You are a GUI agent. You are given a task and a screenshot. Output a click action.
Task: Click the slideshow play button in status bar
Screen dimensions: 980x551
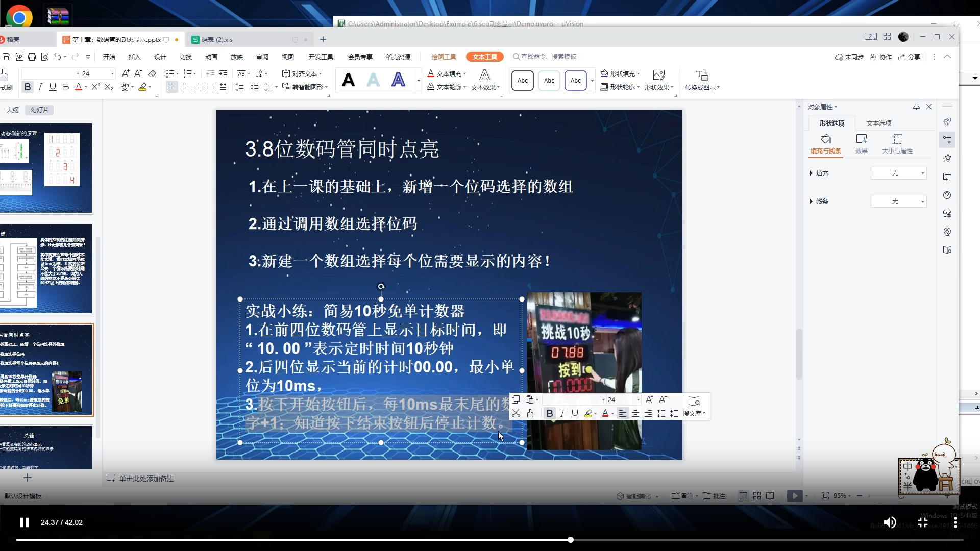pos(795,496)
